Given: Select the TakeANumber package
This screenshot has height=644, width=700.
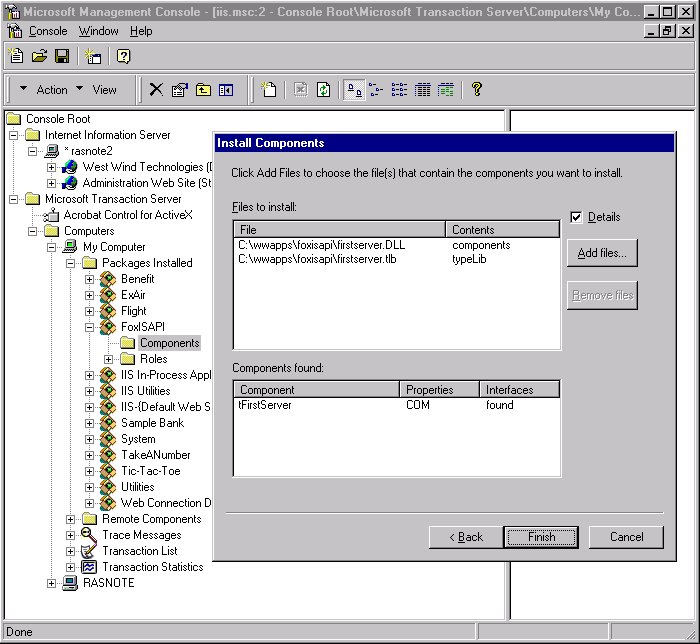Looking at the screenshot, I should tap(155, 455).
